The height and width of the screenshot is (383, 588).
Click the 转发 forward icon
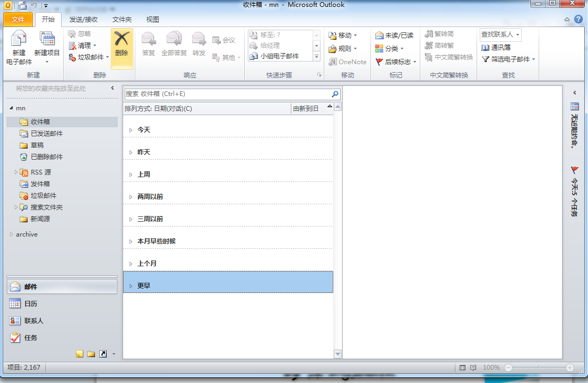(x=199, y=44)
